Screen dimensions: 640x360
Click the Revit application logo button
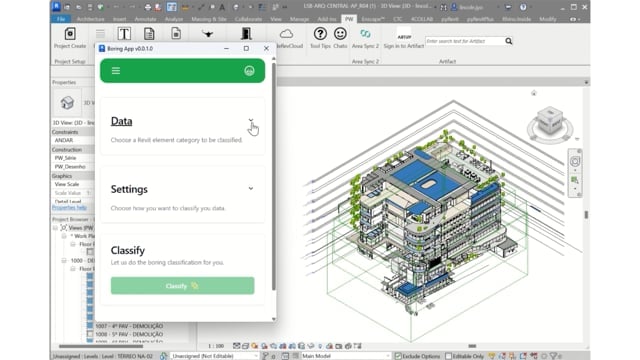point(56,6)
